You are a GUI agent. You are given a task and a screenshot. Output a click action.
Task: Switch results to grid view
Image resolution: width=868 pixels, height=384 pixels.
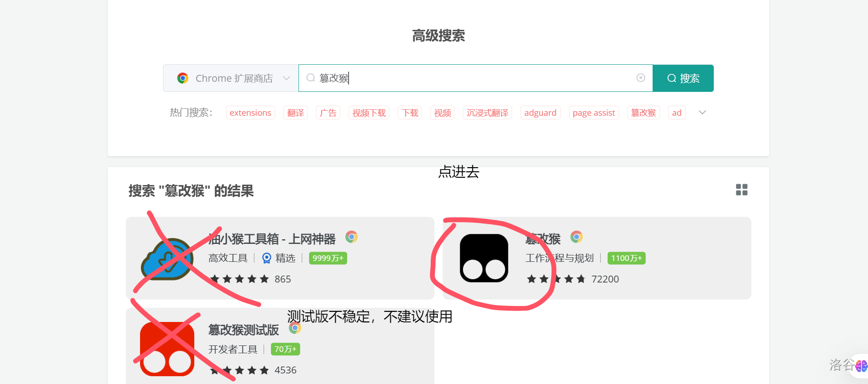[741, 190]
